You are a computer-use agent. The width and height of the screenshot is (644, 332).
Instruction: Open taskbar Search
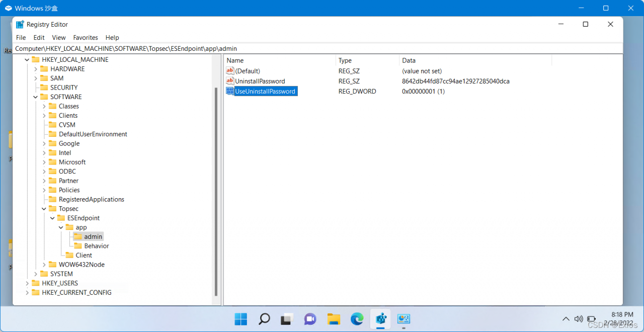[x=264, y=319]
